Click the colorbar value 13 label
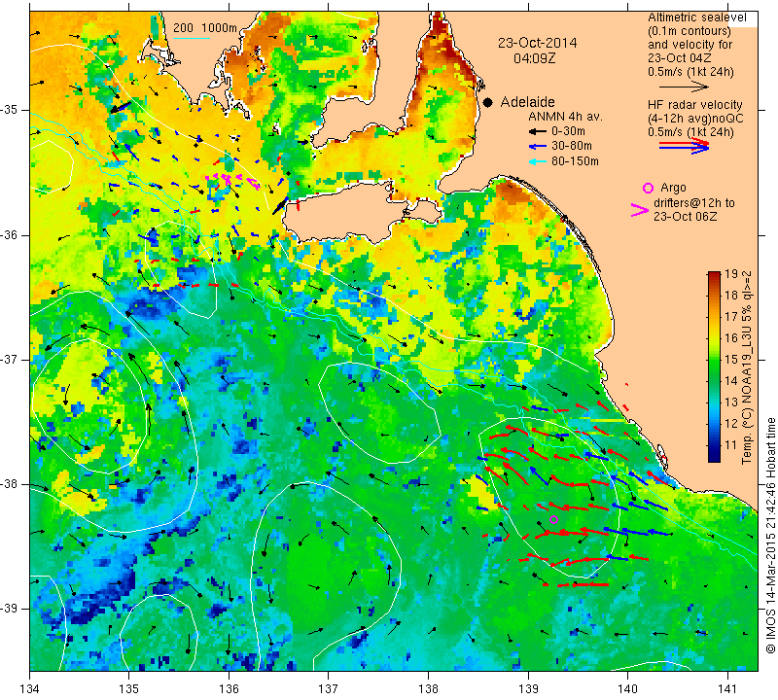 coord(731,402)
